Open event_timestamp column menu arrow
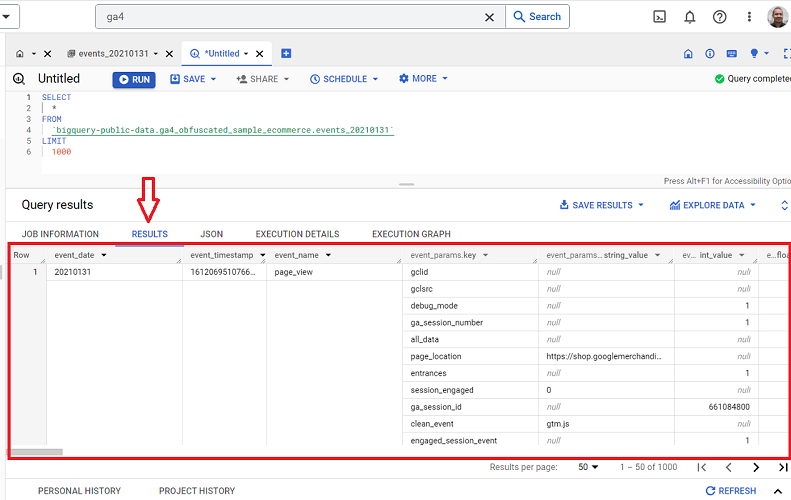Viewport: 791px width, 500px height. tap(262, 255)
